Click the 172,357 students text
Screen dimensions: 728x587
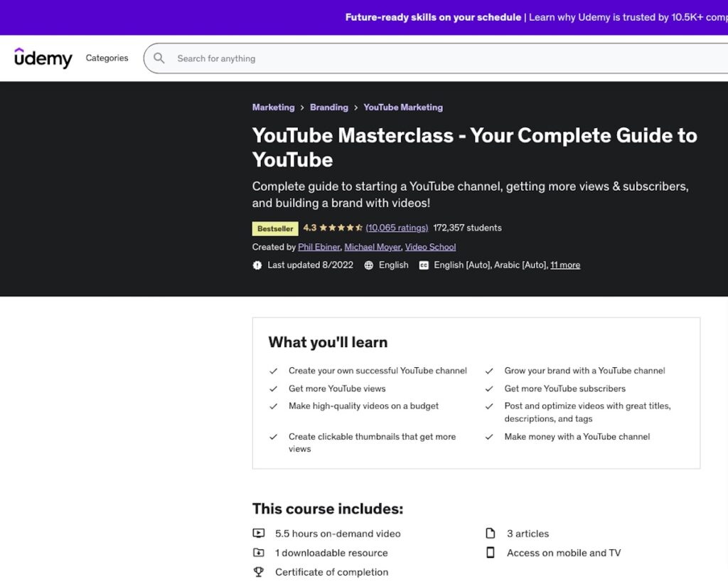click(468, 228)
